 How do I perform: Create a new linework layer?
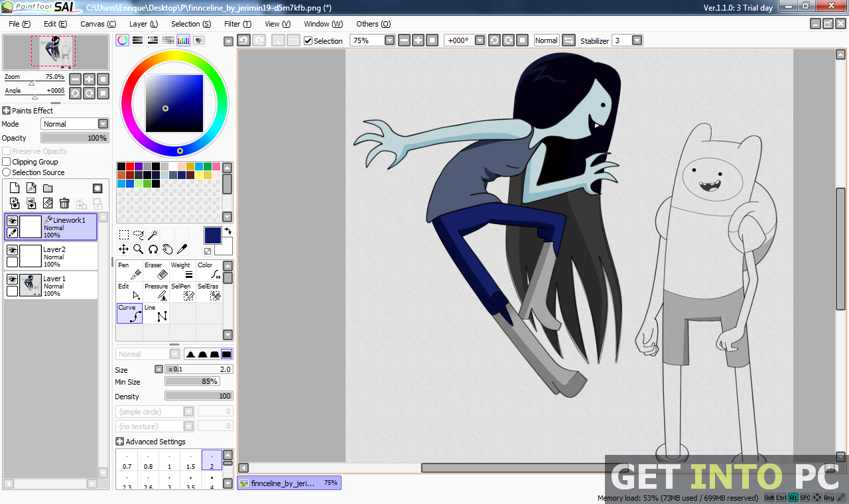pos(31,188)
